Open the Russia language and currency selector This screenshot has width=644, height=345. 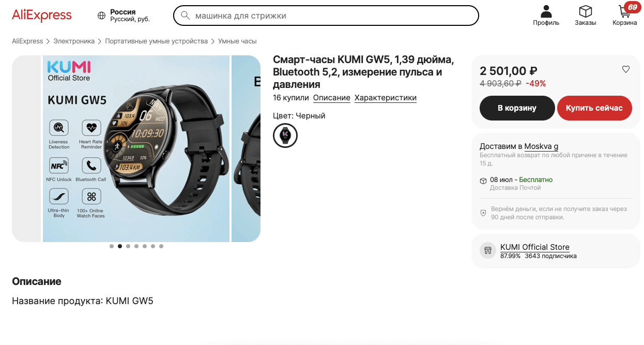(x=130, y=16)
